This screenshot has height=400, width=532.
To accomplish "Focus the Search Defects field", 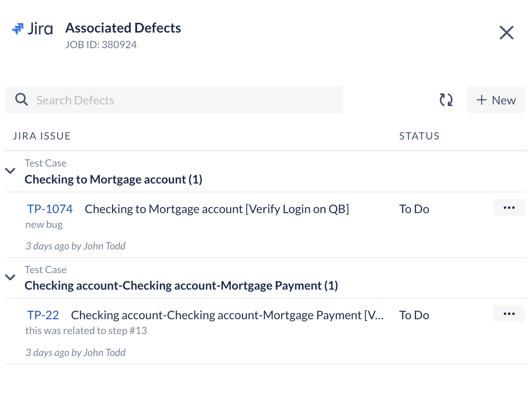I will tap(174, 100).
